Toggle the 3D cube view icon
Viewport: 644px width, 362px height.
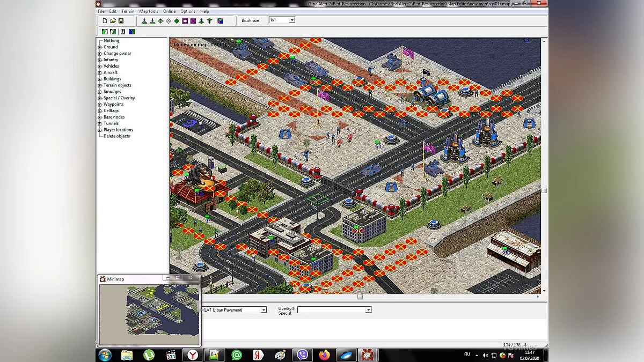tap(220, 21)
